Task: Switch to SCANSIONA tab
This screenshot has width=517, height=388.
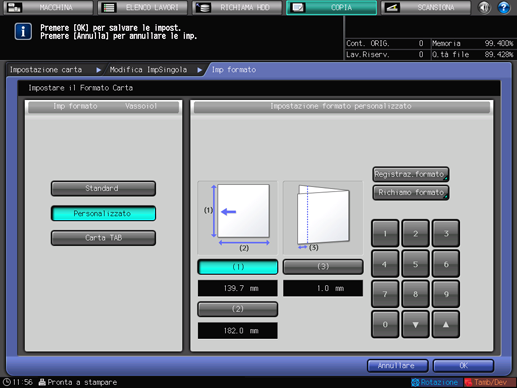Action: click(x=426, y=7)
